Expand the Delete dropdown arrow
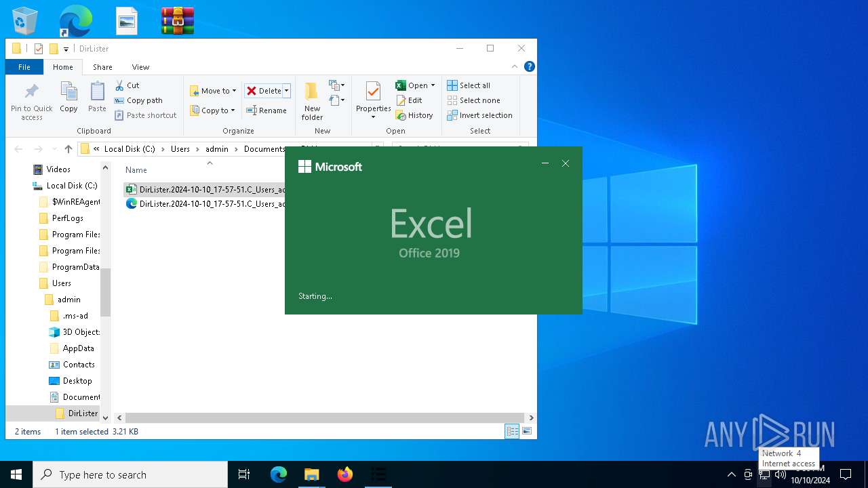Viewport: 868px width, 488px height. click(286, 91)
